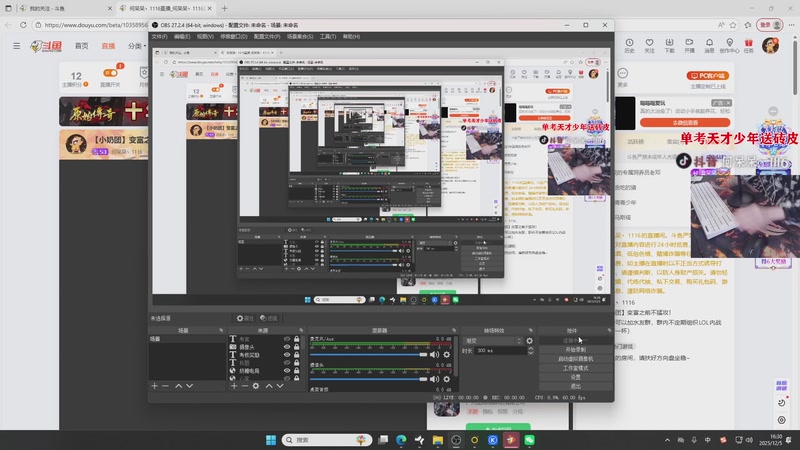800x450 pixels.
Task: Toggle visibility of 考核奖励 source
Action: click(x=287, y=355)
